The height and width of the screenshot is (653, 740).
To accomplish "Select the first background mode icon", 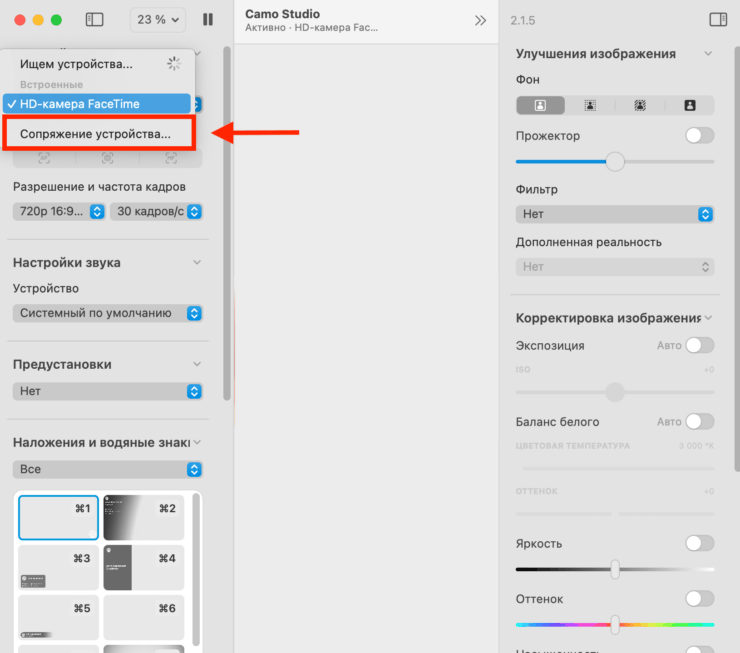I will pos(541,105).
